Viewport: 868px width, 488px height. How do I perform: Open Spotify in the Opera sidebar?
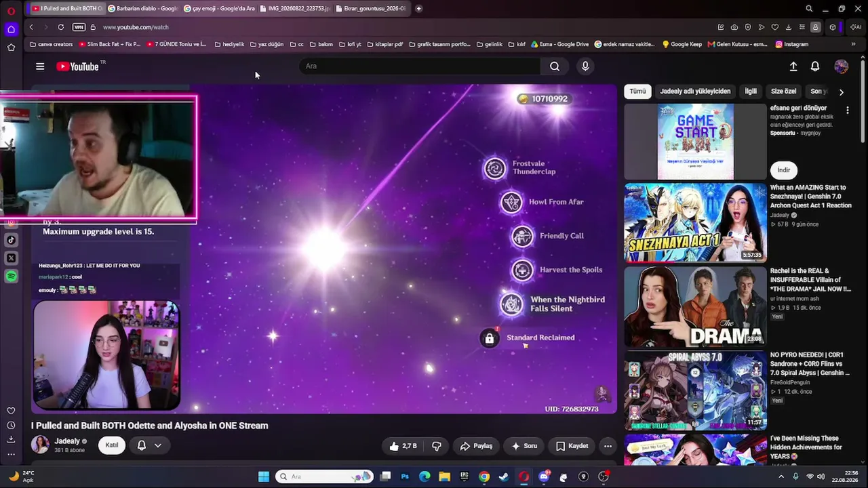tap(11, 277)
